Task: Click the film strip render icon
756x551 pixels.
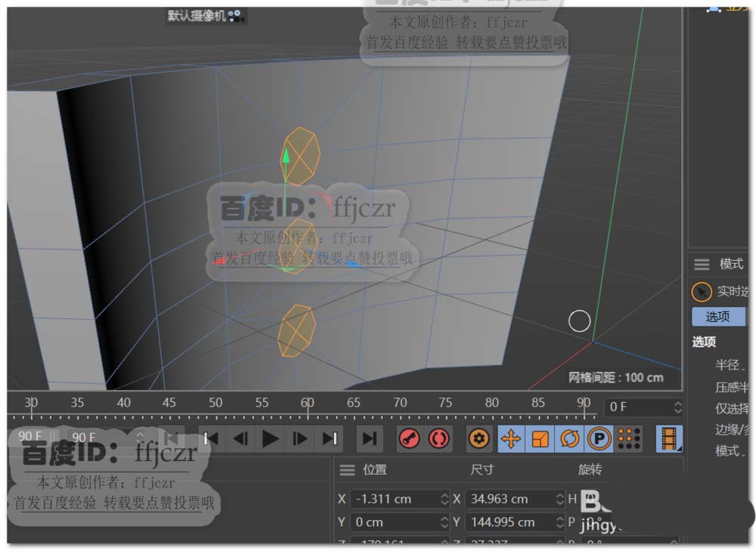Action: pyautogui.click(x=669, y=438)
